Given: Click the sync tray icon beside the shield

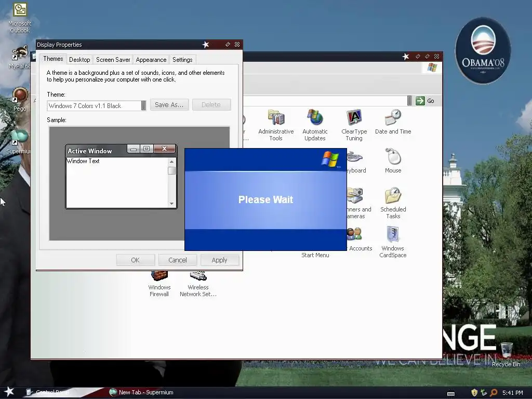Looking at the screenshot, I should tap(484, 393).
